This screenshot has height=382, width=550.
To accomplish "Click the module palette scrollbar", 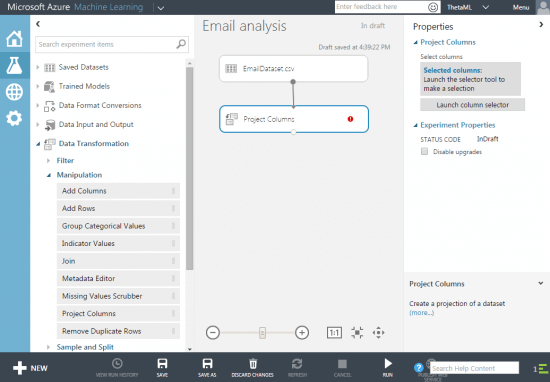I will tap(189, 168).
